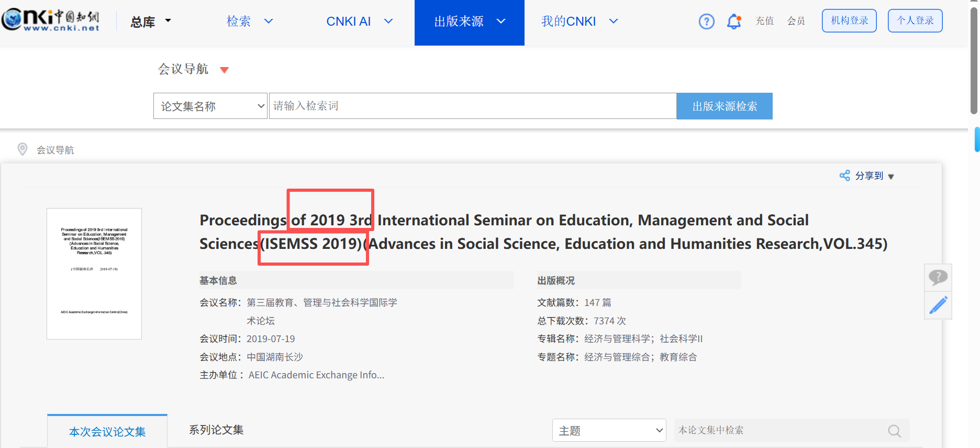Open the help question mark icon

point(706,21)
